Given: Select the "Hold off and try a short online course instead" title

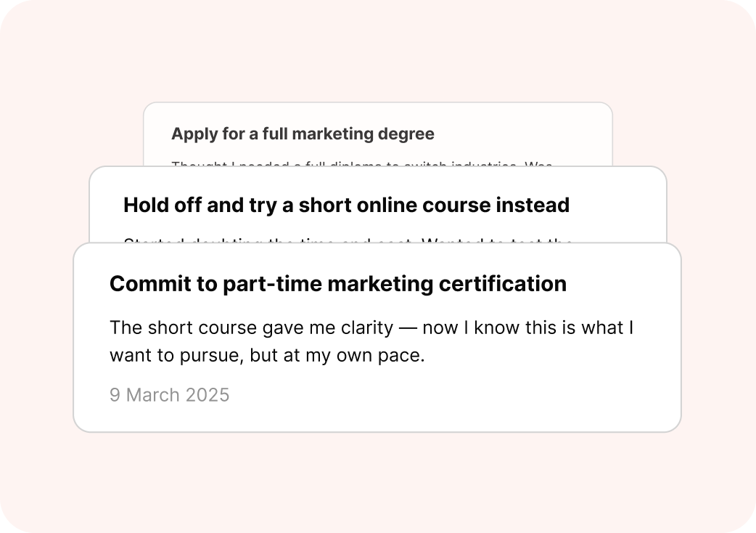Looking at the screenshot, I should point(346,205).
